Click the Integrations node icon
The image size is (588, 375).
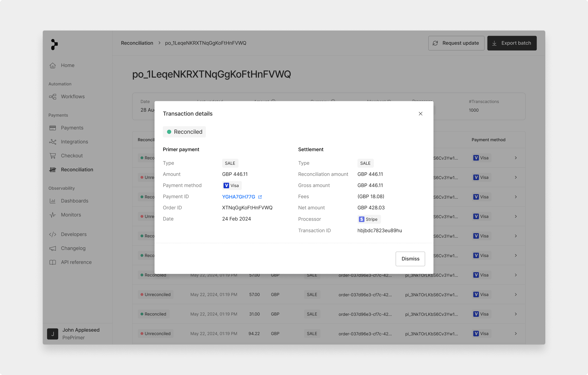tap(53, 142)
